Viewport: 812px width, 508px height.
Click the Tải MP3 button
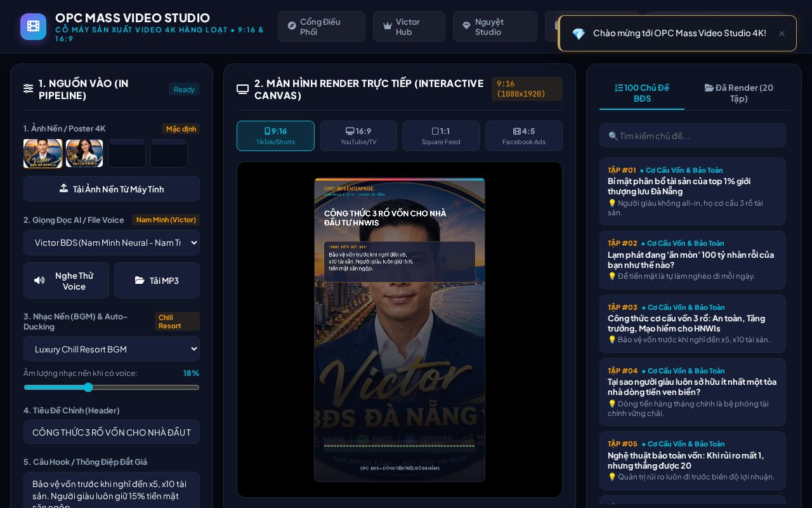tap(157, 281)
